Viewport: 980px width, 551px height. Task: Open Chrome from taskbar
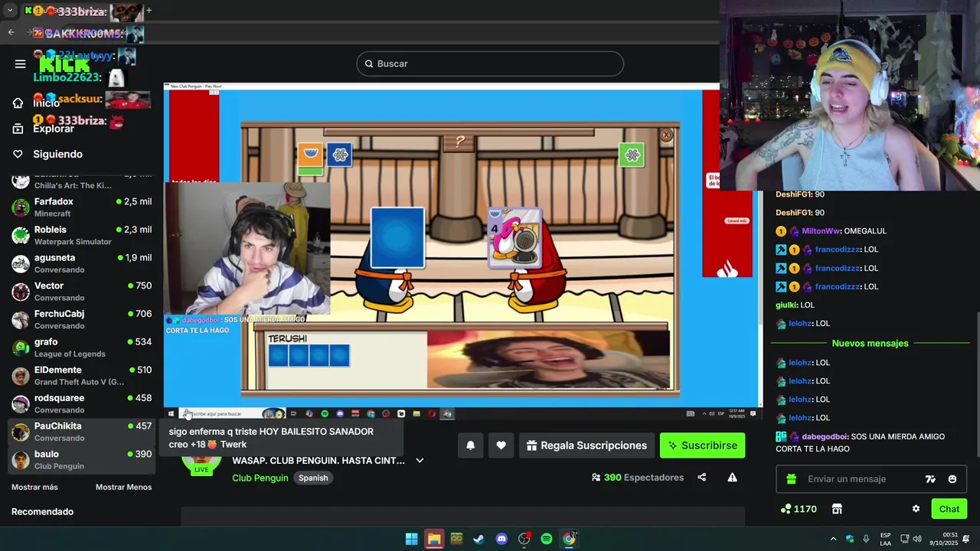point(569,539)
